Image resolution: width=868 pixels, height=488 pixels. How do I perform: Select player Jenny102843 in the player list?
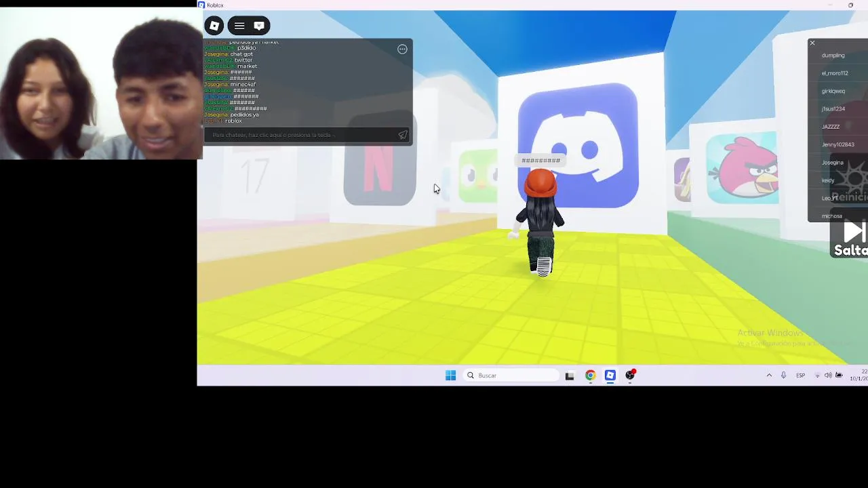(837, 144)
